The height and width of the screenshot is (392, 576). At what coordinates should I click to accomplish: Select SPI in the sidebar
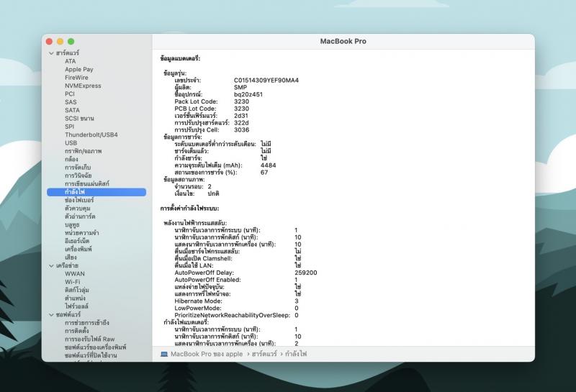click(x=69, y=127)
